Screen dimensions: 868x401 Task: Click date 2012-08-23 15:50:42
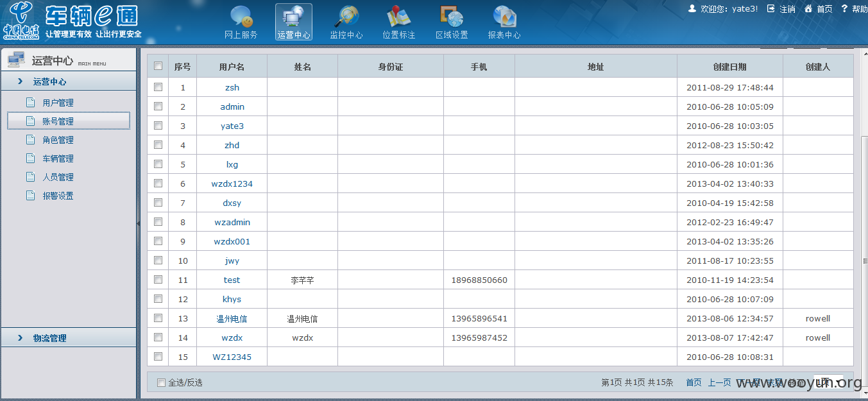pos(730,145)
